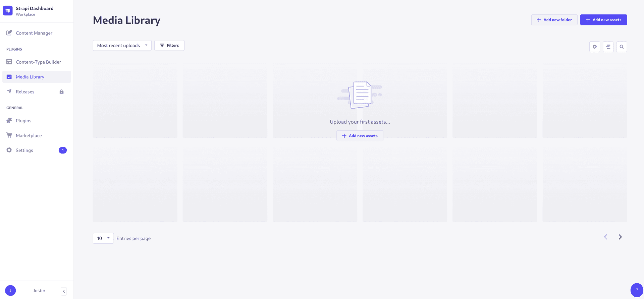Click the Releases lock icon

(62, 92)
